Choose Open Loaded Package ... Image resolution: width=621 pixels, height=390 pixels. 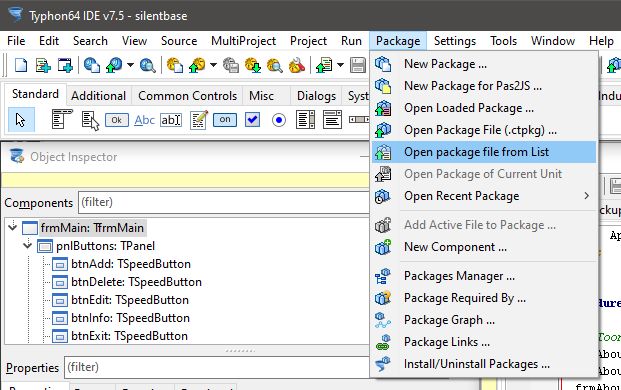point(484,108)
